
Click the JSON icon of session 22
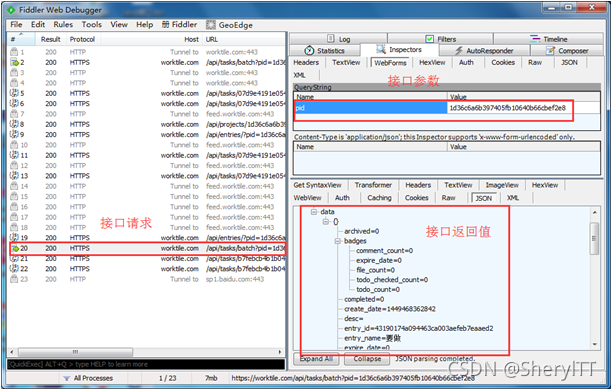coord(14,269)
